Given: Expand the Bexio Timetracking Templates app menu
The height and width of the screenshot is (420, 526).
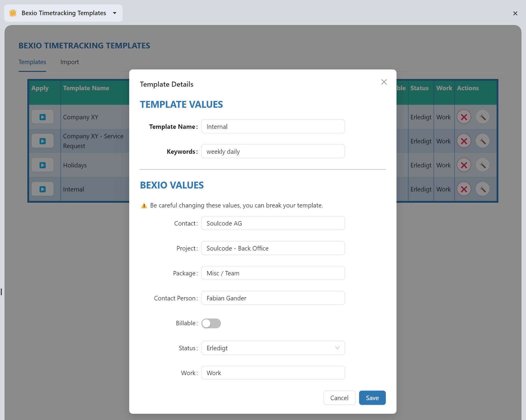Looking at the screenshot, I should pyautogui.click(x=115, y=13).
